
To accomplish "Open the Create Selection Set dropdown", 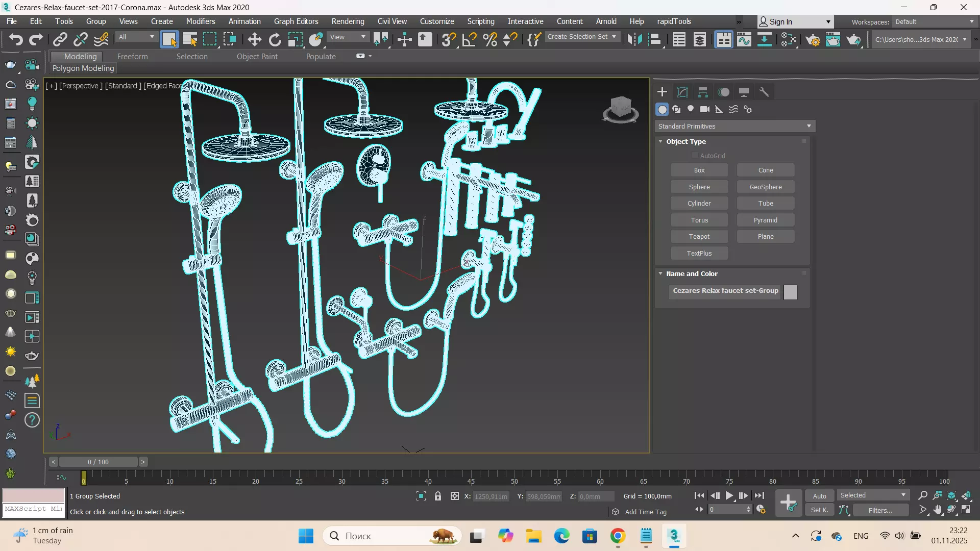I will 582,37.
